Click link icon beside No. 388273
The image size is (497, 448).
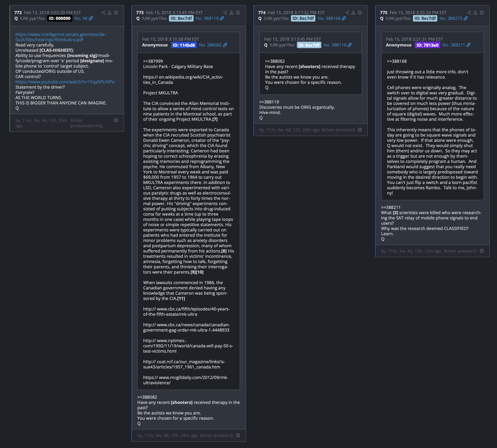pyautogui.click(x=466, y=18)
